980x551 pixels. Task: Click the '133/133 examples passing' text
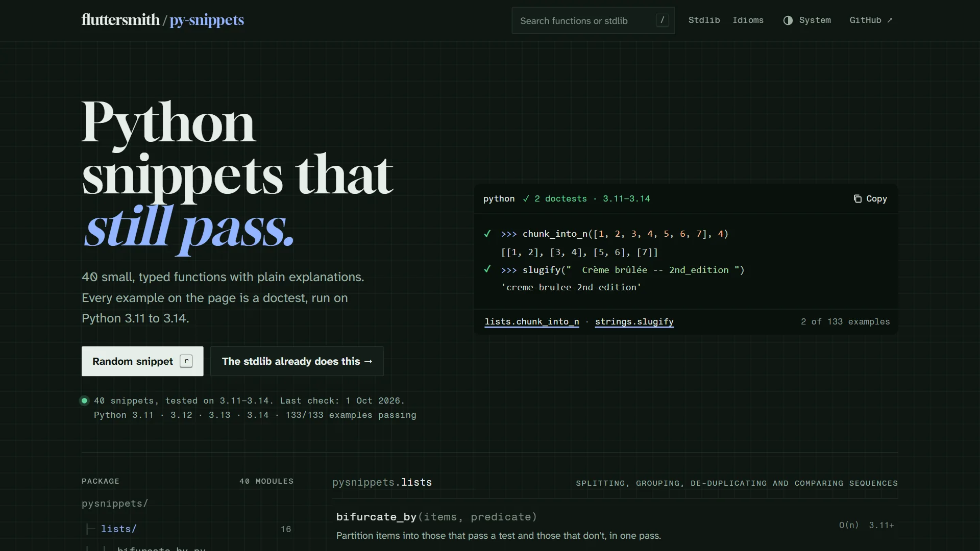tap(351, 415)
